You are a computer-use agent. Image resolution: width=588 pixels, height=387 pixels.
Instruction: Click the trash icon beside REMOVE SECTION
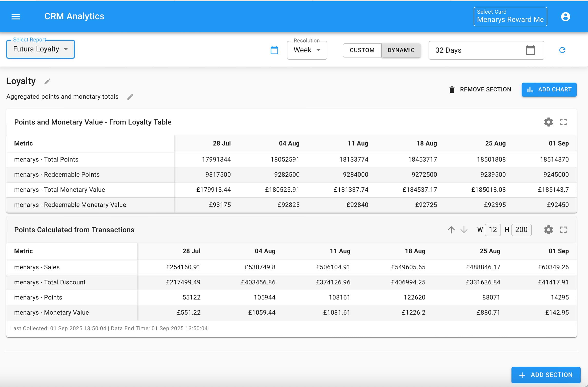pyautogui.click(x=452, y=89)
